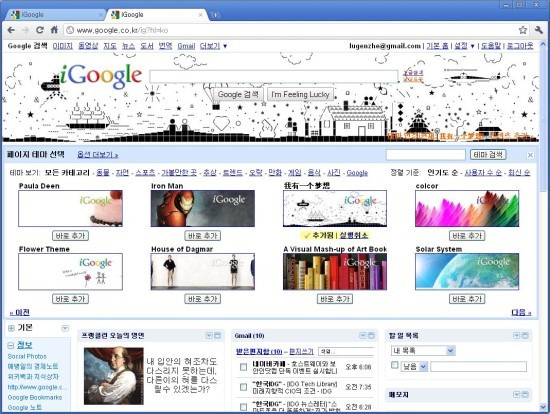Image resolution: width=550 pixels, height=414 pixels.
Task: Click Flower Theme preview thumbnail
Action: 71,272
